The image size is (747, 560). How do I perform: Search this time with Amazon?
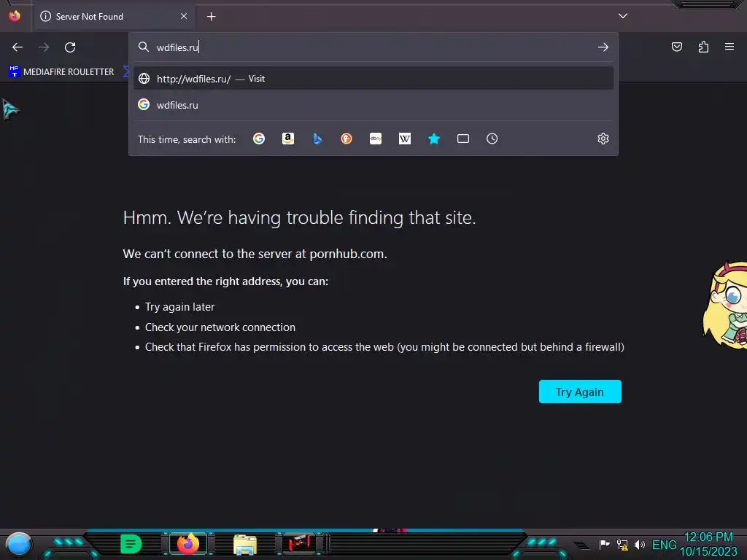287,139
